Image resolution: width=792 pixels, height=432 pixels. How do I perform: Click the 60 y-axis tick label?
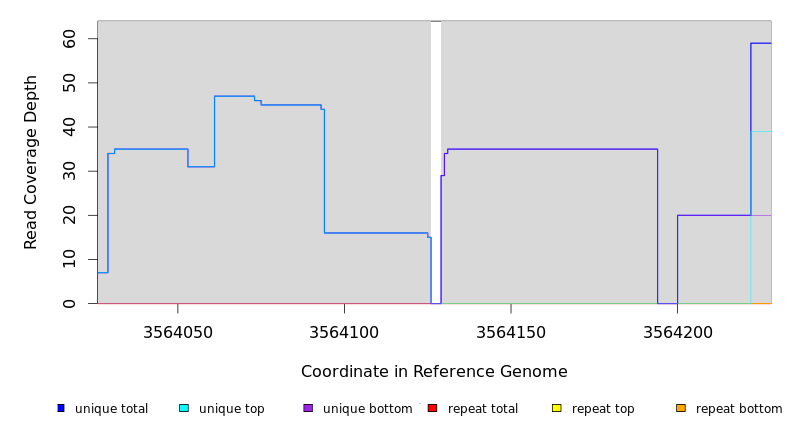(x=69, y=38)
